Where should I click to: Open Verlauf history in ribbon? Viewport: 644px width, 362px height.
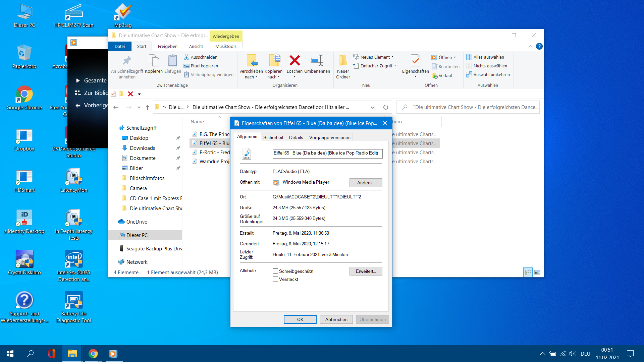click(442, 76)
